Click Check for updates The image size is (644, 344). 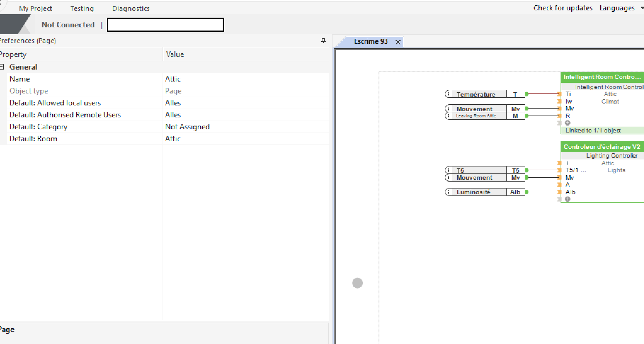coord(563,8)
